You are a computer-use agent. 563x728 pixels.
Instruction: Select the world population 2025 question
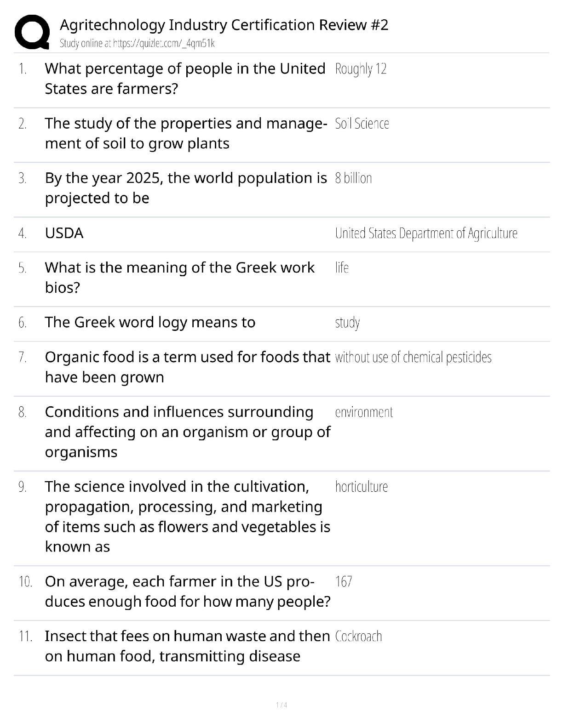(x=186, y=188)
